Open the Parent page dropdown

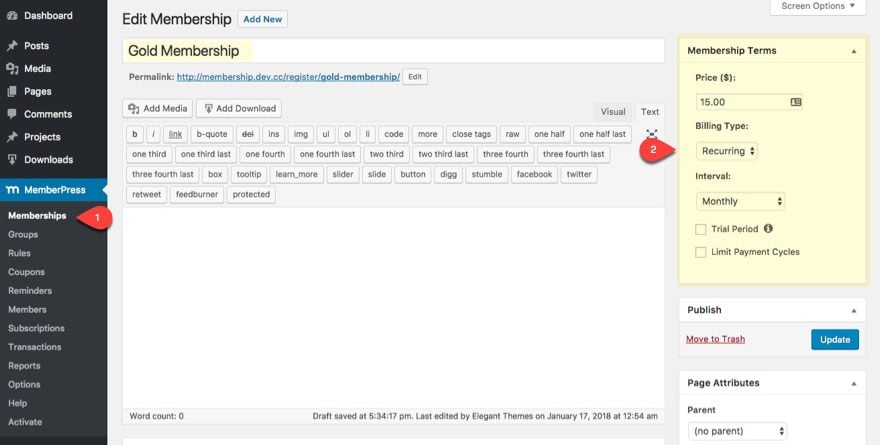tap(737, 431)
